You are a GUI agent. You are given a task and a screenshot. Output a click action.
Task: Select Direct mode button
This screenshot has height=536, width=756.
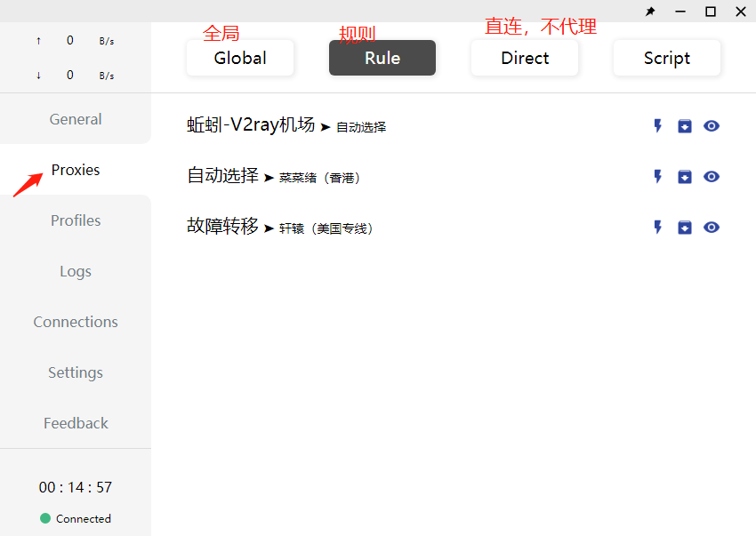click(x=525, y=58)
